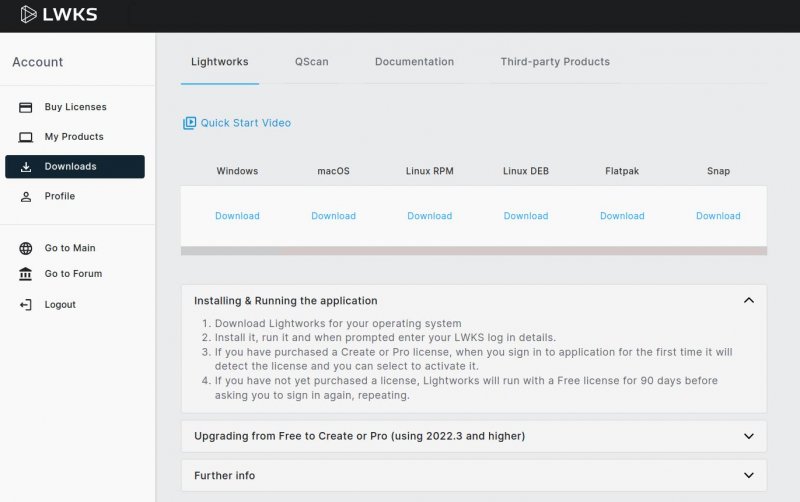Click the Installing & Running the application heading
The height and width of the screenshot is (502, 800).
click(286, 301)
